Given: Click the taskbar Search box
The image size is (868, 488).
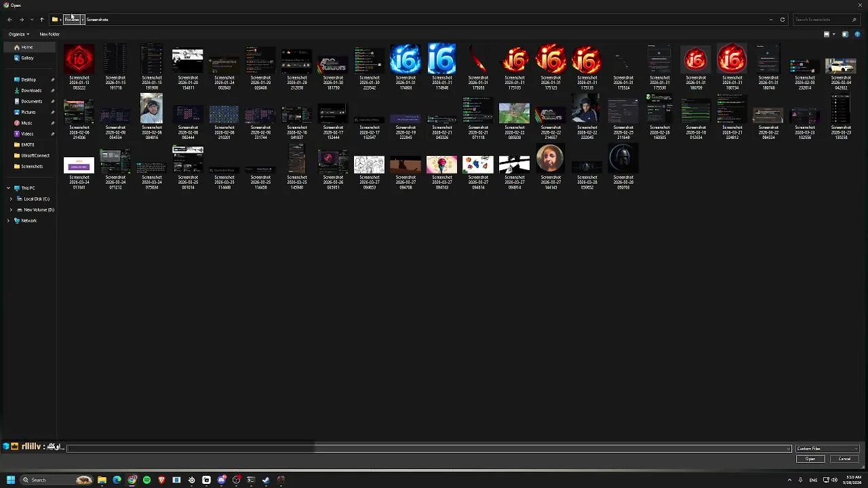Looking at the screenshot, I should 57,480.
